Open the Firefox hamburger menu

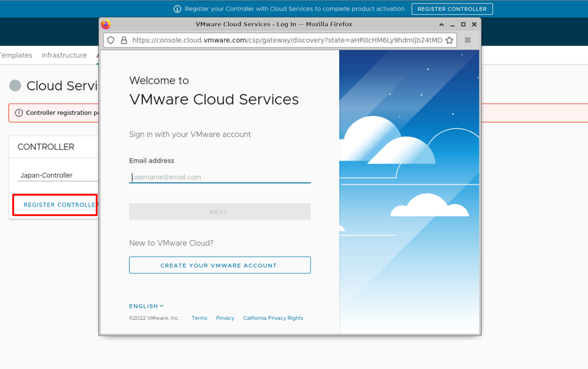point(468,40)
